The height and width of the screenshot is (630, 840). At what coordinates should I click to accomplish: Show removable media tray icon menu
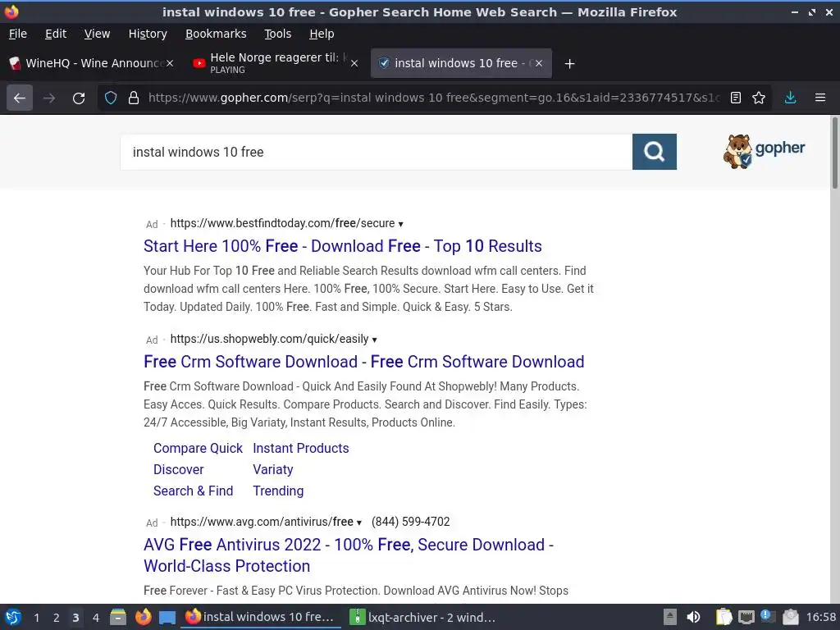(669, 617)
